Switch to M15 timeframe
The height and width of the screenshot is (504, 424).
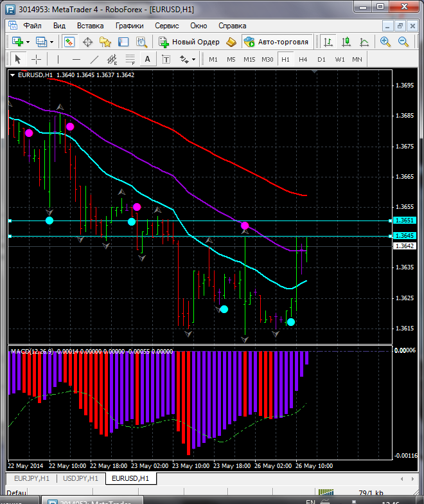[249, 59]
